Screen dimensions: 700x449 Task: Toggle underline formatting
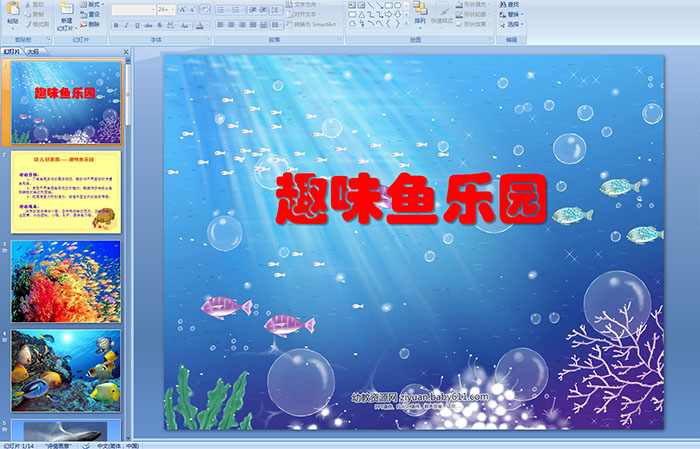tap(137, 25)
